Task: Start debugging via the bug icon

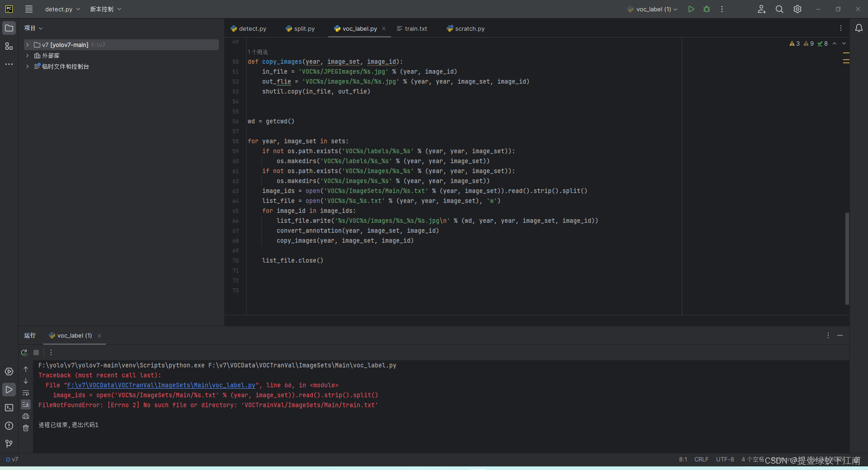Action: [707, 9]
